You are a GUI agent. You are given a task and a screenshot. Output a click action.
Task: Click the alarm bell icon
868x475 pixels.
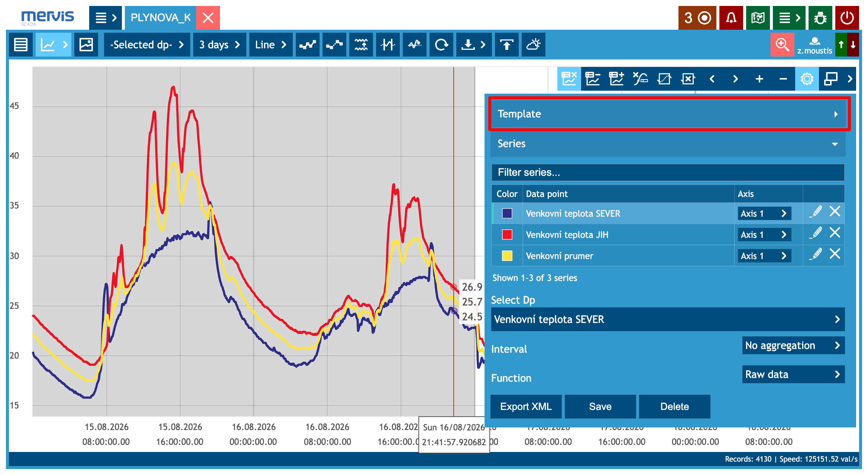(731, 17)
